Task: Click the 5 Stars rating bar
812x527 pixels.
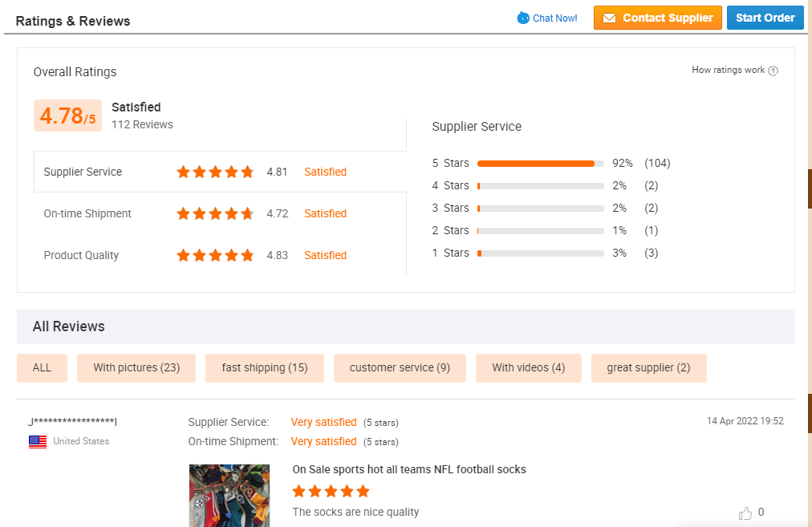Action: (540, 163)
